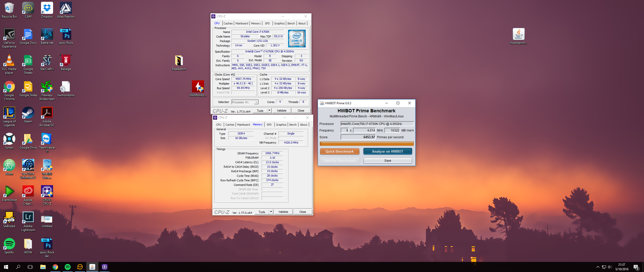This screenshot has height=272, width=644.
Task: Open Adobe Lightroom desktop shortcut
Action: (28, 221)
